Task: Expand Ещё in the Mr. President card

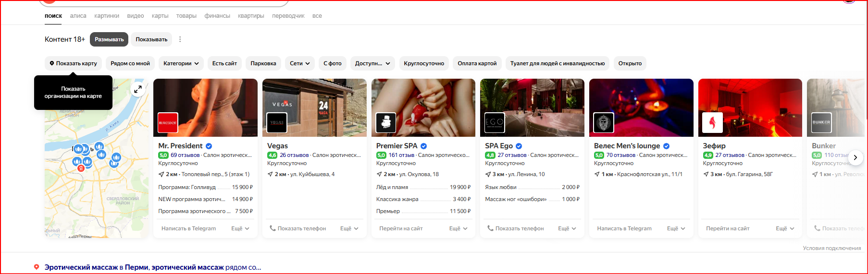Action: click(x=240, y=228)
